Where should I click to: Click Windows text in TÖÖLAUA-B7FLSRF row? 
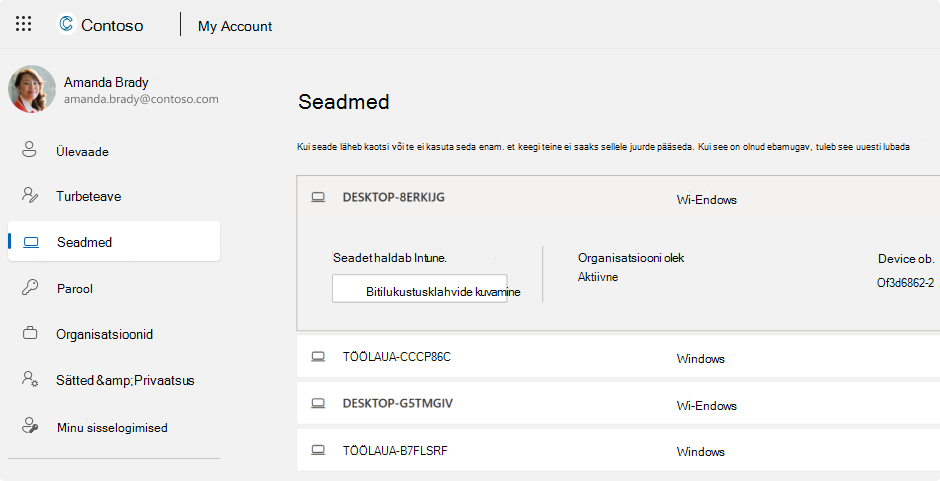pos(700,452)
